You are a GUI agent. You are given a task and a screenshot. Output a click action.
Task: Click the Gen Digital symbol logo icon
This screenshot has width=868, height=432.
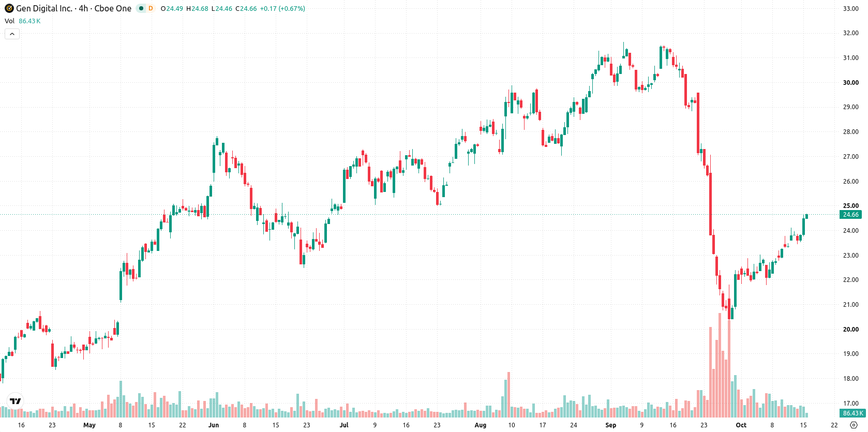click(x=9, y=8)
